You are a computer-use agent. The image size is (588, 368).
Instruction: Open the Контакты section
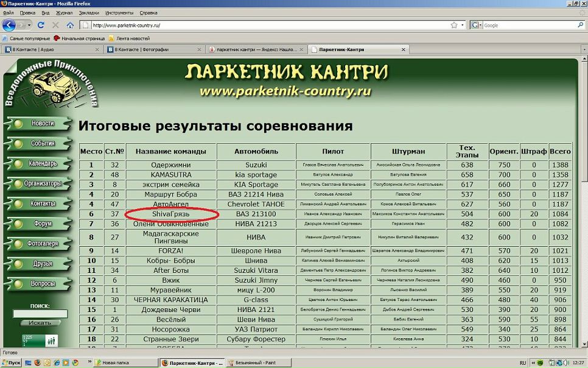coord(38,203)
